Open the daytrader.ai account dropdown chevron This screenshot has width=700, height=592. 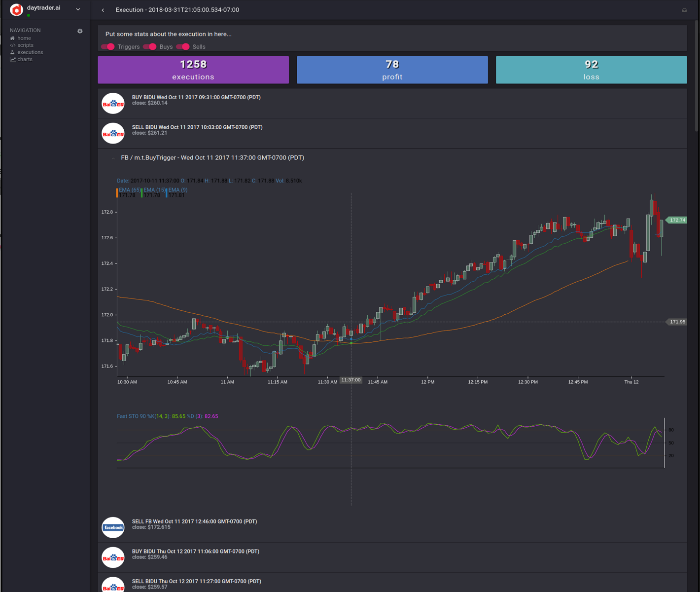(77, 9)
